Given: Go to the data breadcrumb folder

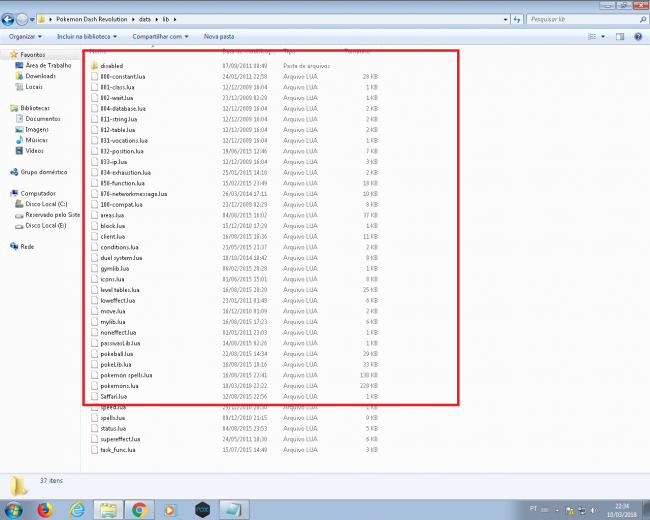Looking at the screenshot, I should 145,19.
